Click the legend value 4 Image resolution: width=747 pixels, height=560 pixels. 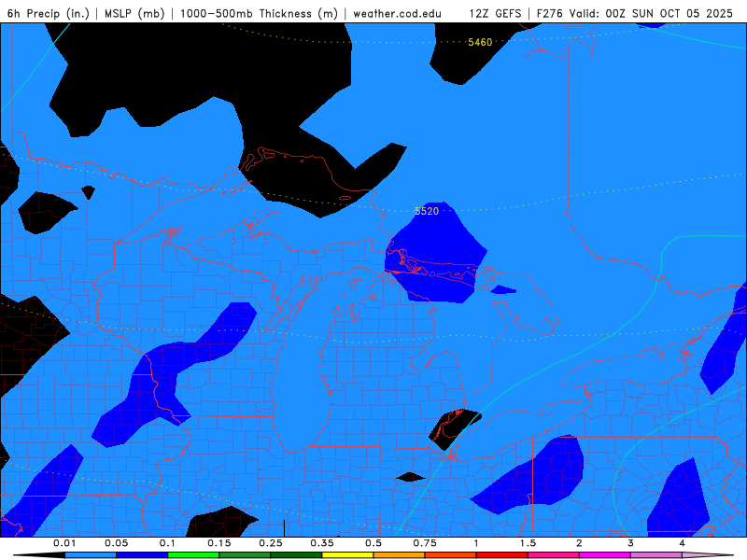click(682, 543)
